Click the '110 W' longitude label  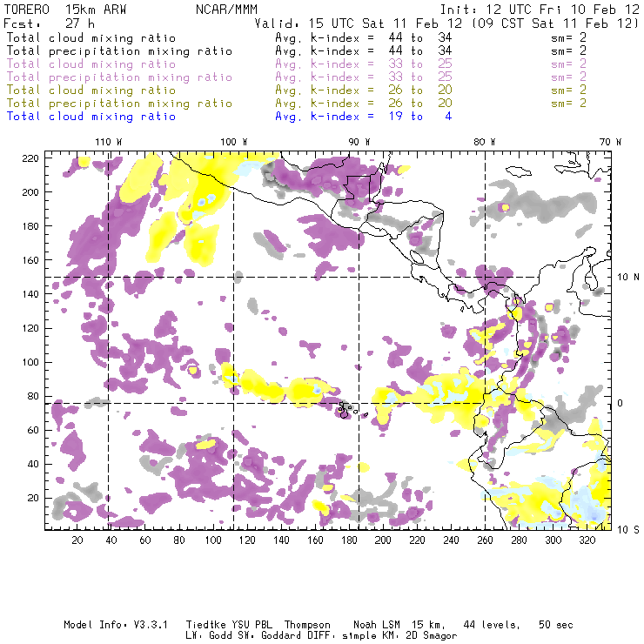pos(109,142)
